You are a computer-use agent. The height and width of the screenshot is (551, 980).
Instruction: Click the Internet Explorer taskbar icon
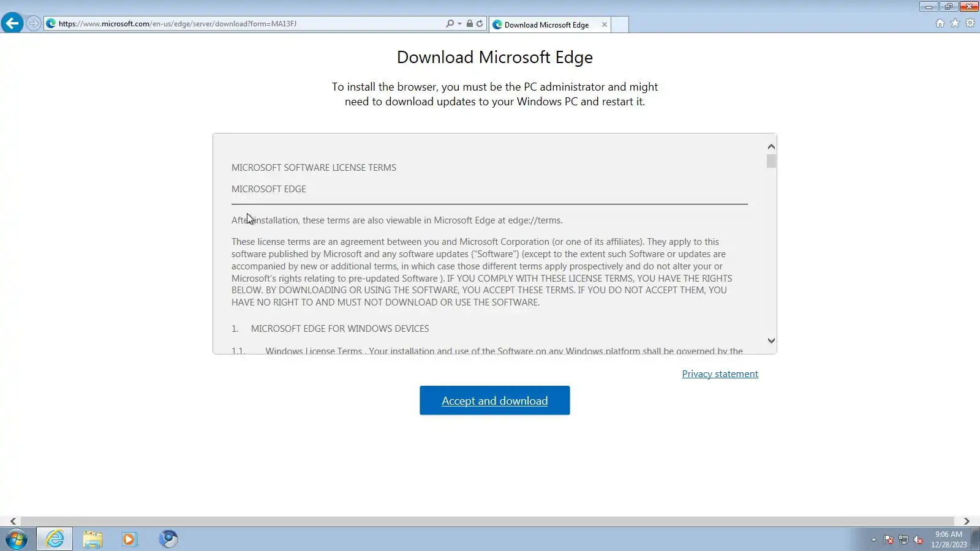point(55,539)
